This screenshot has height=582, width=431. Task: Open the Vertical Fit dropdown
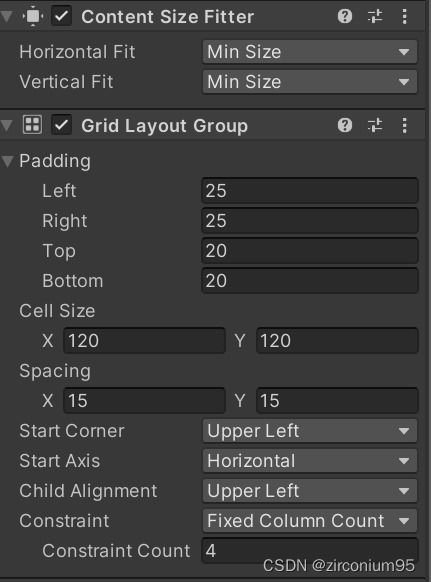click(310, 82)
